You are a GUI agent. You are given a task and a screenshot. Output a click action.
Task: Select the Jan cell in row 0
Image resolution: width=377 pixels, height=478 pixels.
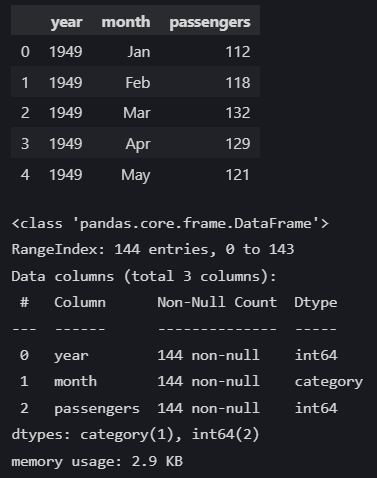coord(139,52)
